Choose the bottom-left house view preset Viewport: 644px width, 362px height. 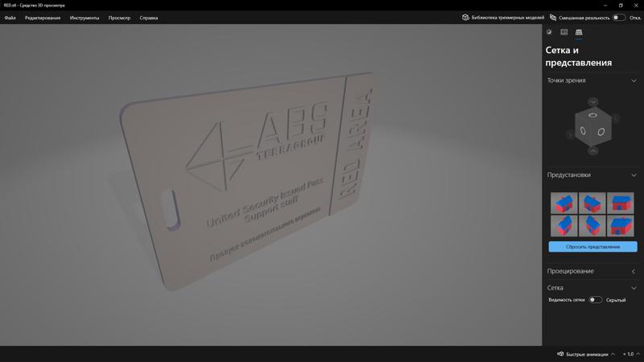click(x=564, y=226)
